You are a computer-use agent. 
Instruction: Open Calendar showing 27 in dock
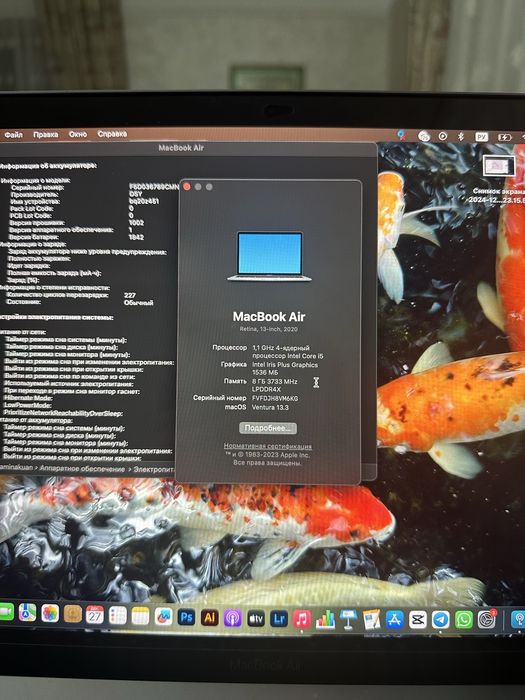pyautogui.click(x=95, y=615)
